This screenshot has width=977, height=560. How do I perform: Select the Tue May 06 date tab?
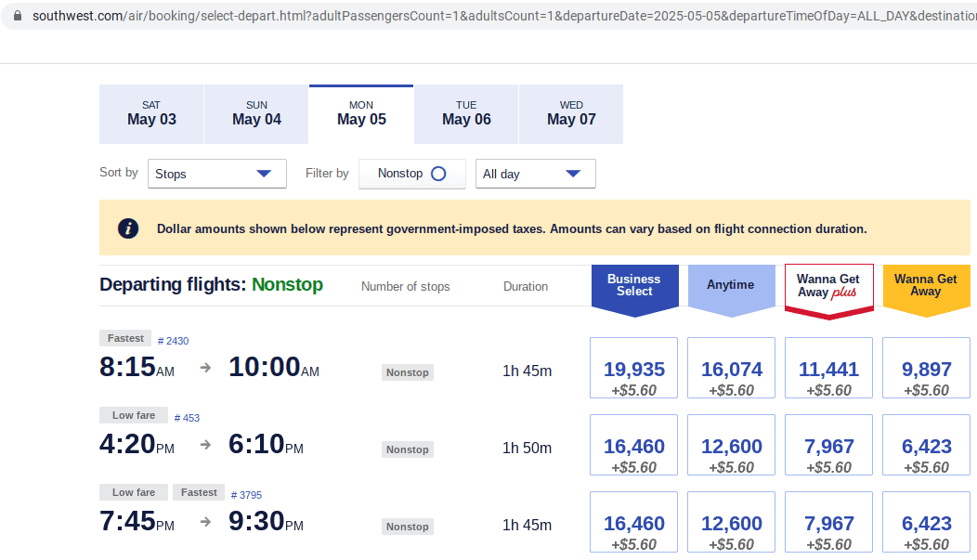coord(465,113)
